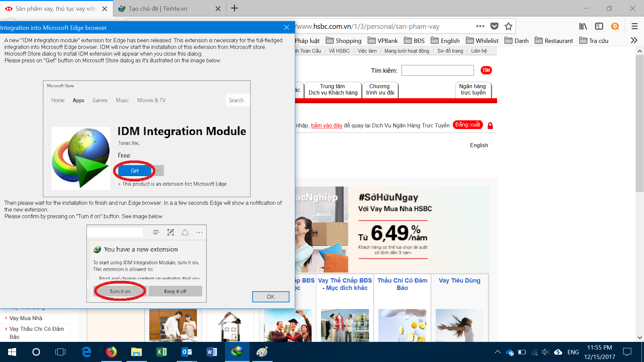
Task: Click the Word taskbar icon
Action: [211, 351]
